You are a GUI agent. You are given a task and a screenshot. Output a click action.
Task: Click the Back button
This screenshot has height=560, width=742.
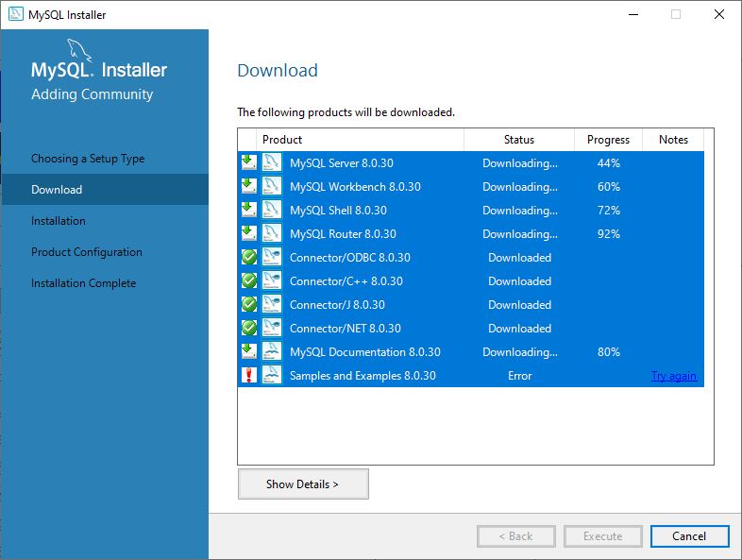pos(516,536)
